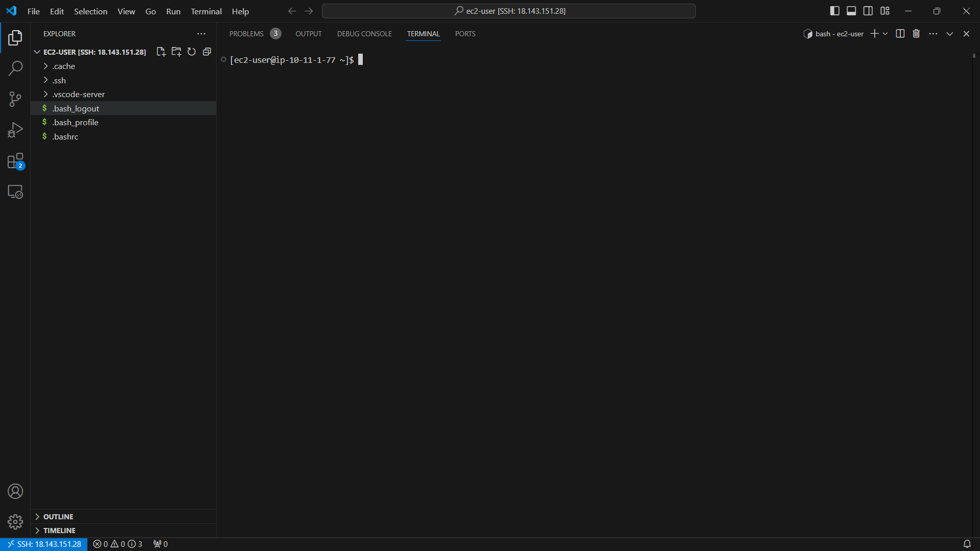
Task: Select the Terminal tab
Action: click(x=423, y=34)
